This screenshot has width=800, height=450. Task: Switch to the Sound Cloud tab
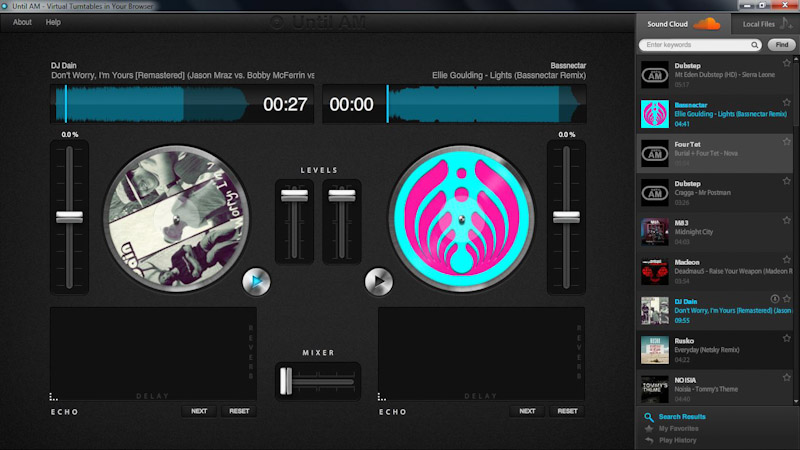point(683,24)
